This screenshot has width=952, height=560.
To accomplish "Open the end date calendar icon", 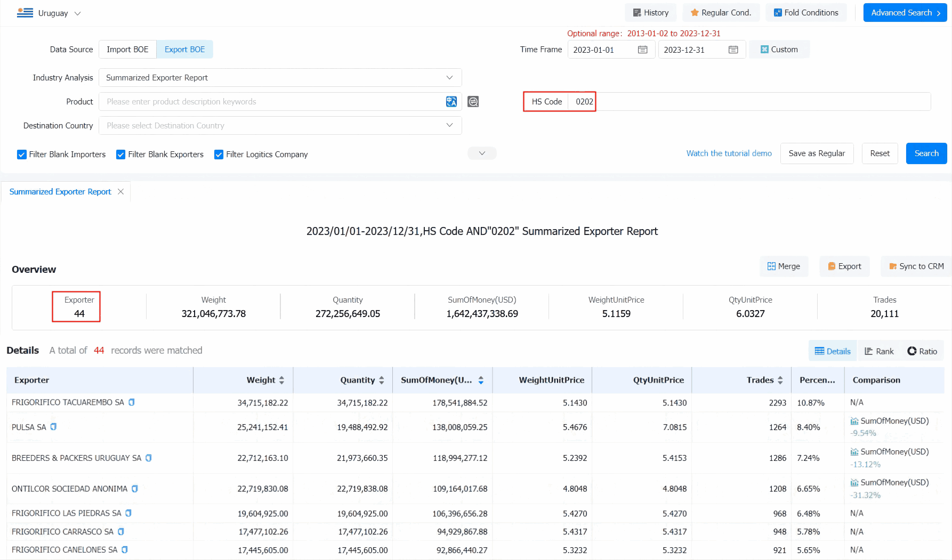I will (733, 50).
